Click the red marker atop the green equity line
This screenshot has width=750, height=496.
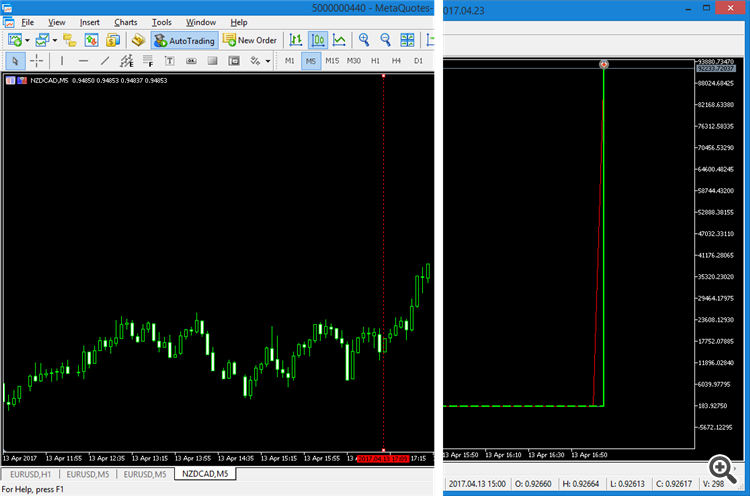click(x=604, y=64)
